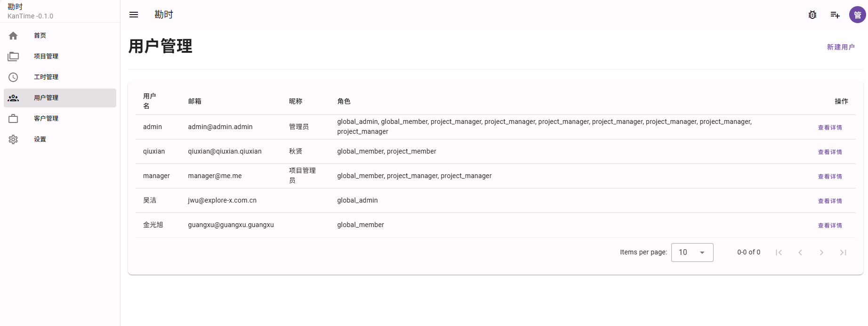This screenshot has height=326, width=868.
Task: Go to previous page paginator arrow
Action: coord(800,253)
